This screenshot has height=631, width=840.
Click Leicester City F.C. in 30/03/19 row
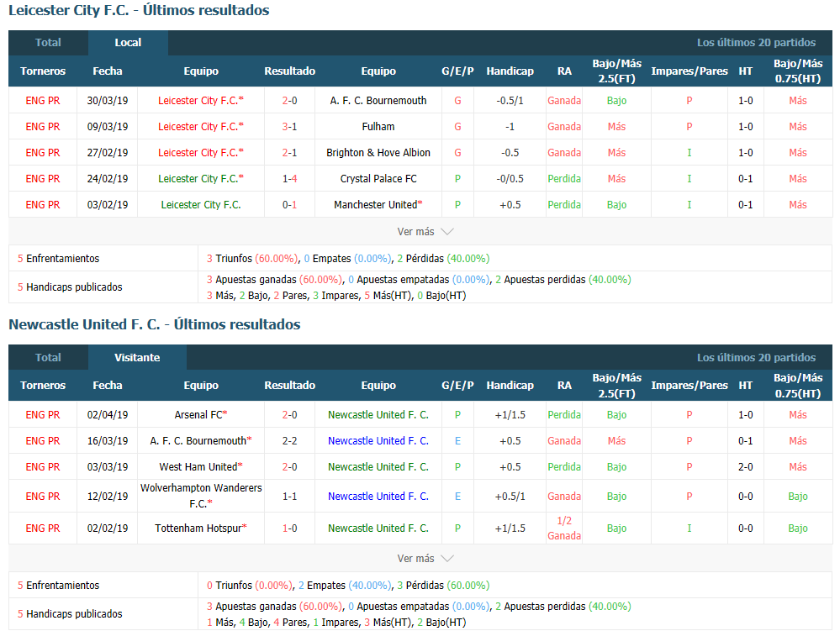(201, 101)
